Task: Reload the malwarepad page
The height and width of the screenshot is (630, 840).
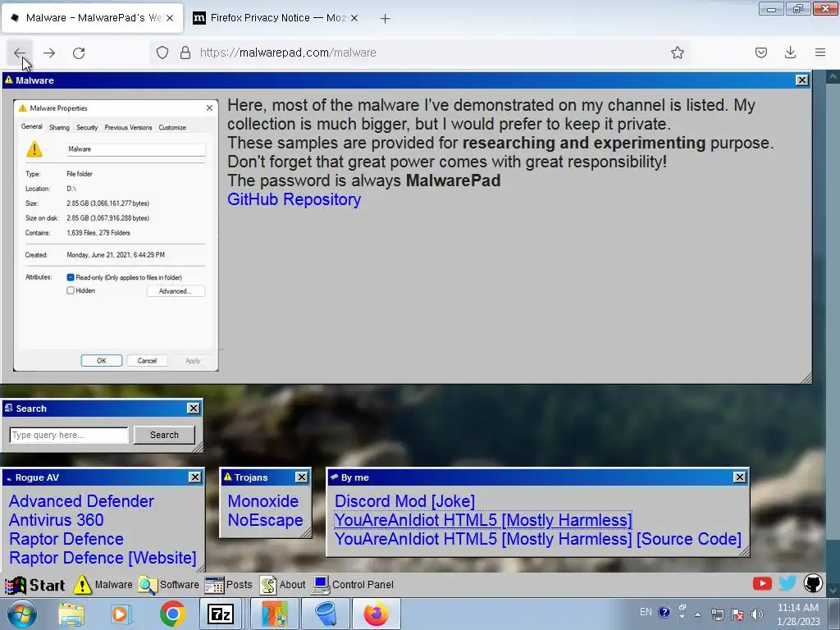Action: point(79,52)
